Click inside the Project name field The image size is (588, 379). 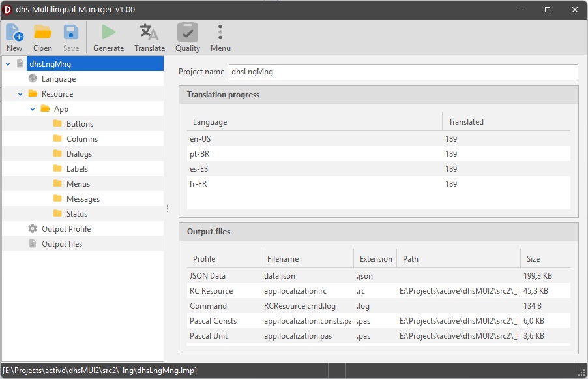[x=402, y=72]
